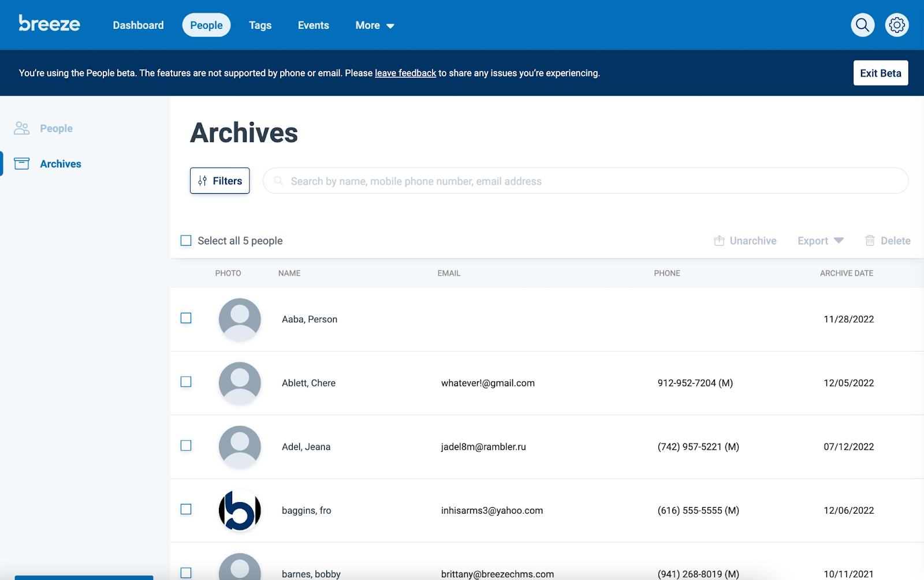Click the NAME column header
This screenshot has width=924, height=580.
(x=289, y=273)
